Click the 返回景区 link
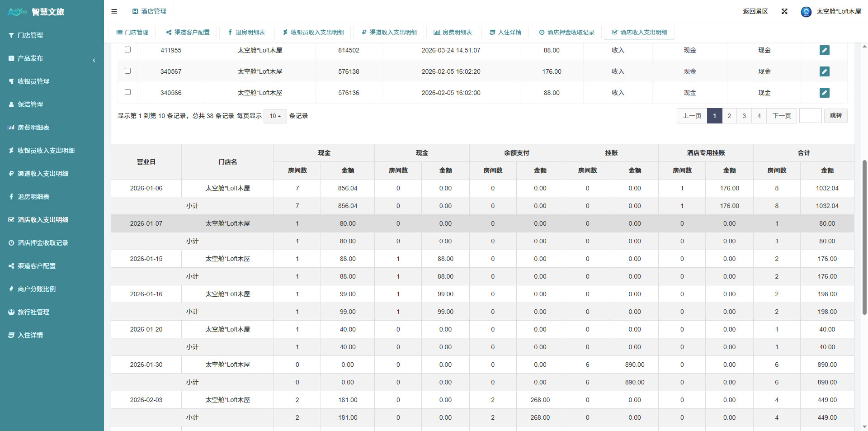868x431 pixels. (x=755, y=11)
